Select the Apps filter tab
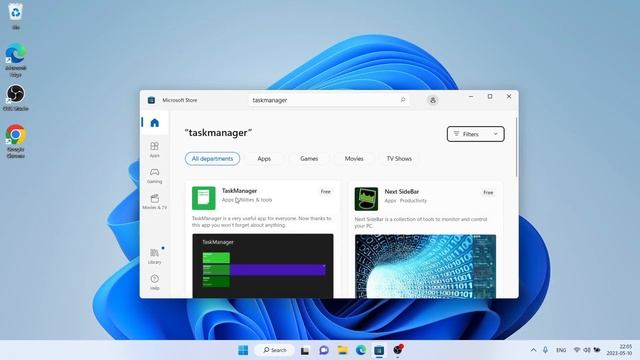Screen dimensions: 640x360 pyautogui.click(x=264, y=158)
